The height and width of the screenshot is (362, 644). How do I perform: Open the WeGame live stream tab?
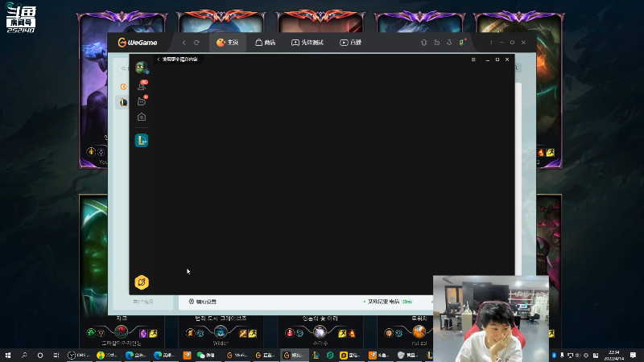coord(351,43)
